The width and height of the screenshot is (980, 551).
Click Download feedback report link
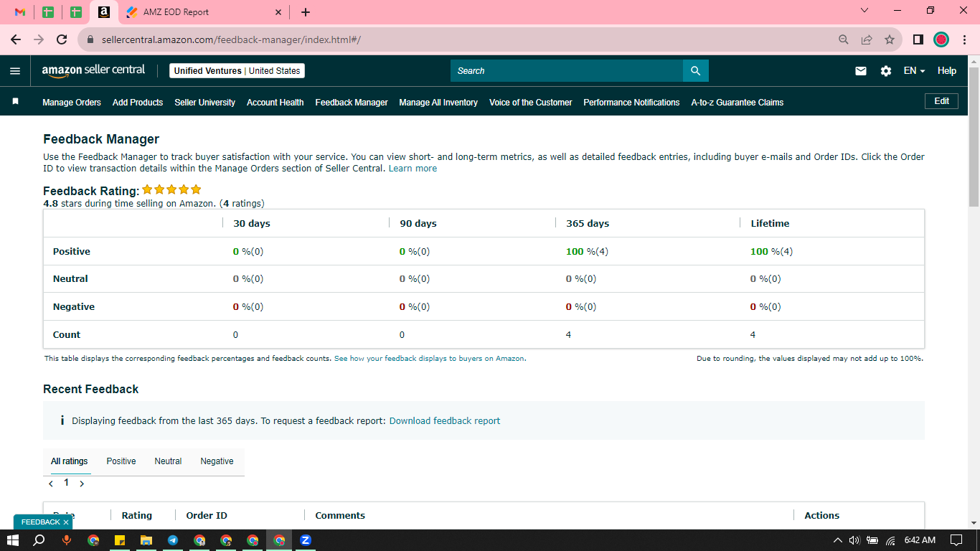tap(445, 421)
